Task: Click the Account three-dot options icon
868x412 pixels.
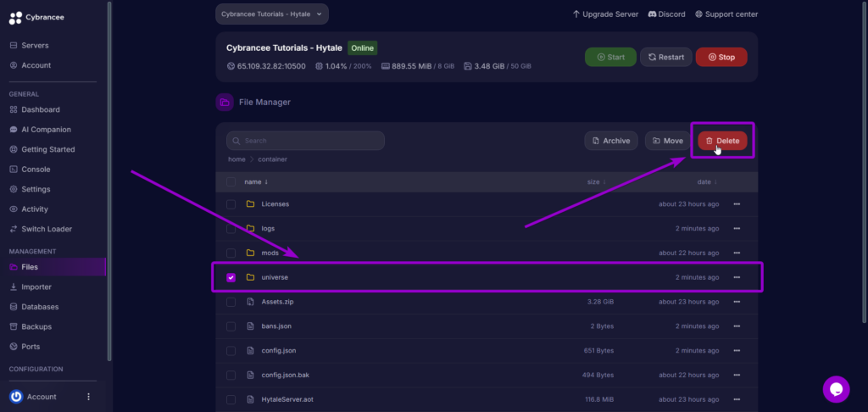Action: tap(88, 397)
